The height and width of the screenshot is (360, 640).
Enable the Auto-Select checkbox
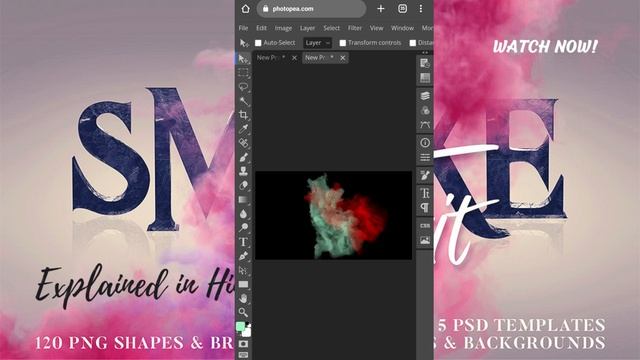tap(258, 42)
